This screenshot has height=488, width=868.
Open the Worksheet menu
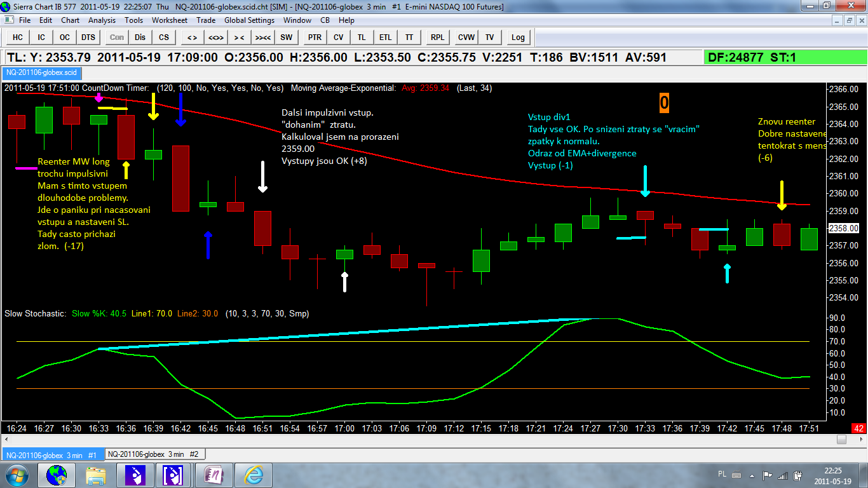click(170, 20)
